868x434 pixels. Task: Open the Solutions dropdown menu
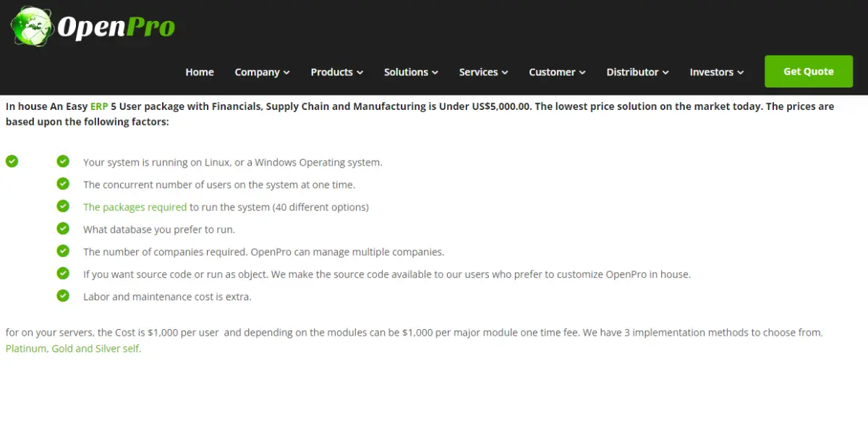pos(411,72)
